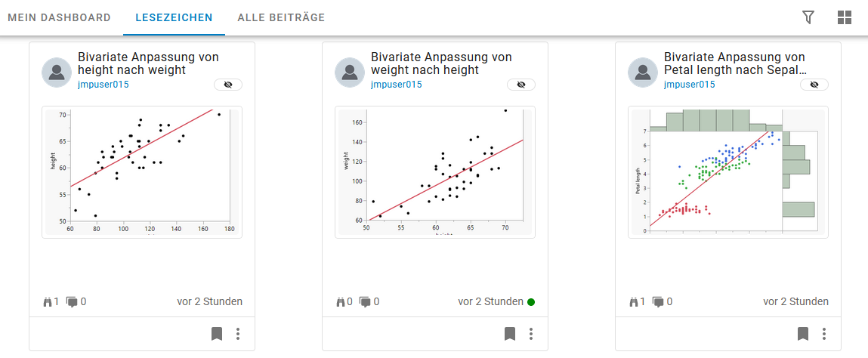Open title Bivariate Anpassung von weight nach height
Viewport: 868px width, 358px height.
click(441, 63)
